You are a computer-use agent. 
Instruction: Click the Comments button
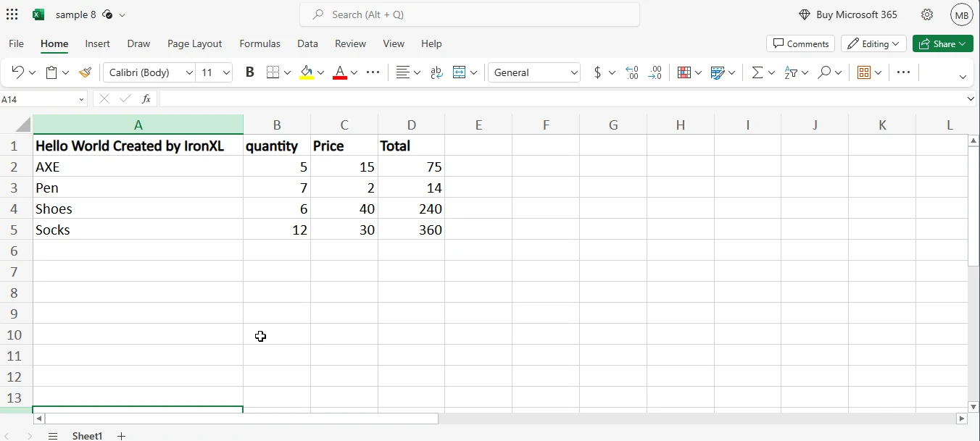click(x=800, y=43)
